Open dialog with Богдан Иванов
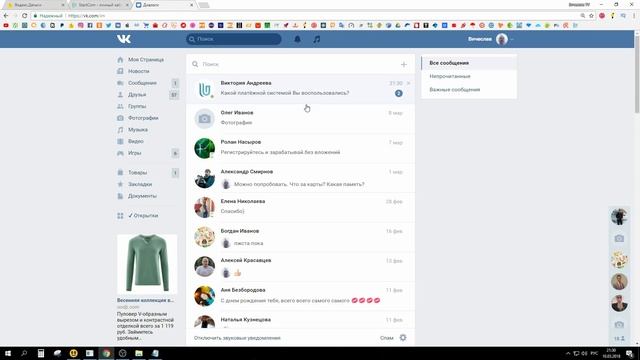Screen dimensions: 640x360 click(x=300, y=237)
